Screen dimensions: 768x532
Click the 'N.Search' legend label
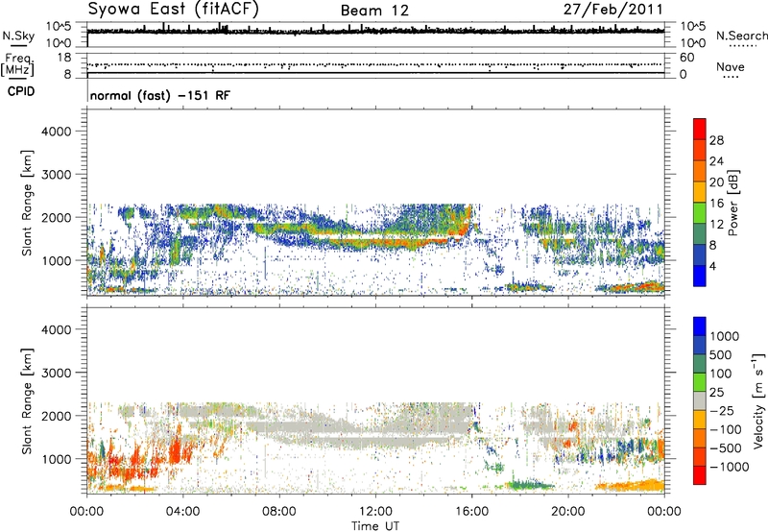tap(741, 36)
